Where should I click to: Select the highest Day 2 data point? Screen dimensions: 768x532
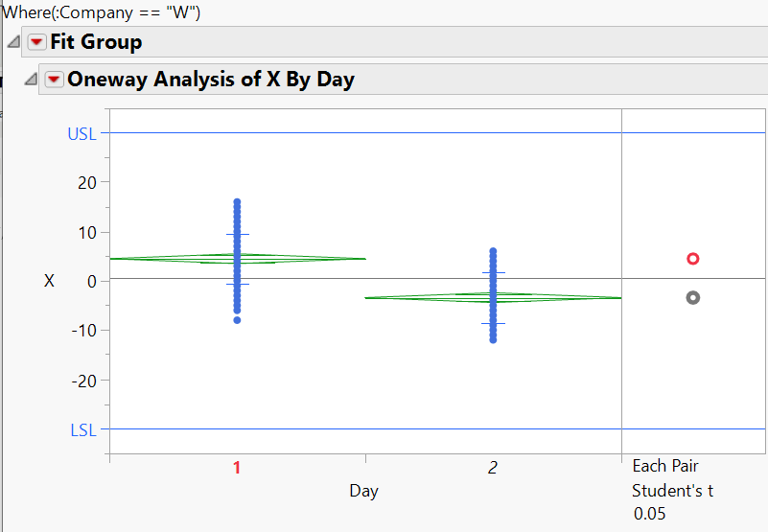pyautogui.click(x=493, y=252)
